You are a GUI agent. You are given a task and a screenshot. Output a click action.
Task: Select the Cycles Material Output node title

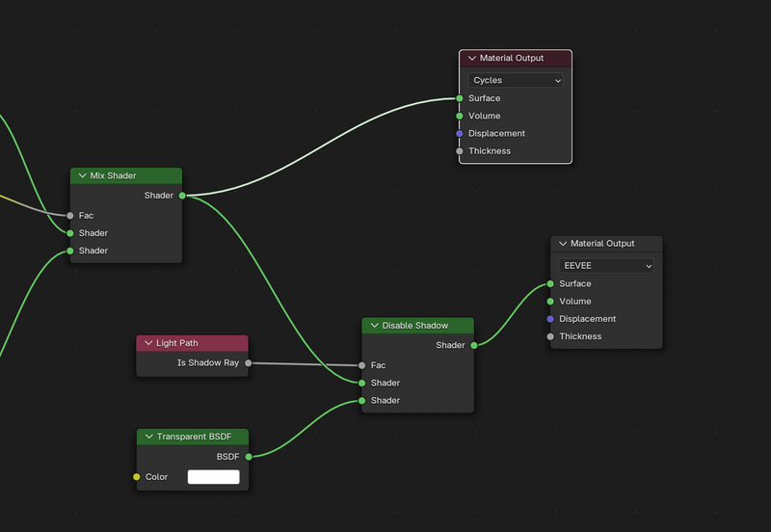tap(512, 58)
